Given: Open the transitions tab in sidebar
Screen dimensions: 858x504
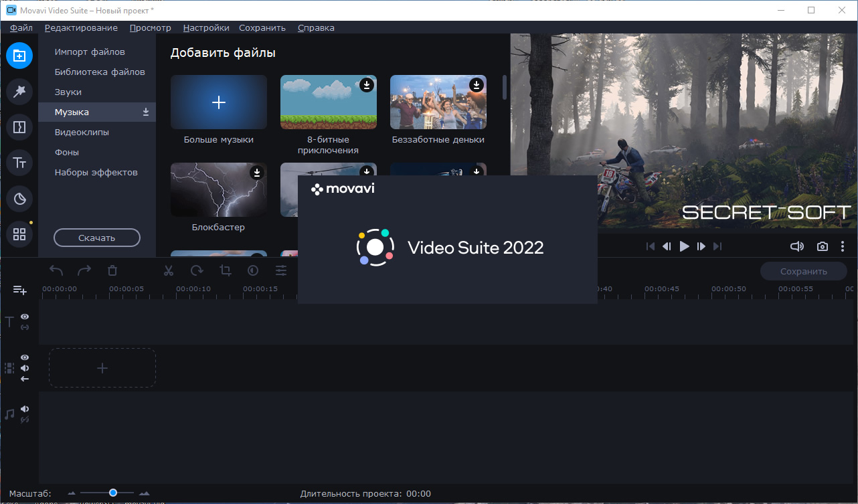Looking at the screenshot, I should coord(19,127).
